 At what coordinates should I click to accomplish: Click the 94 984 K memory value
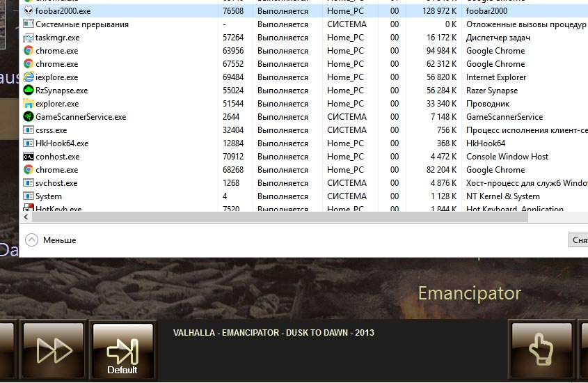tap(441, 51)
